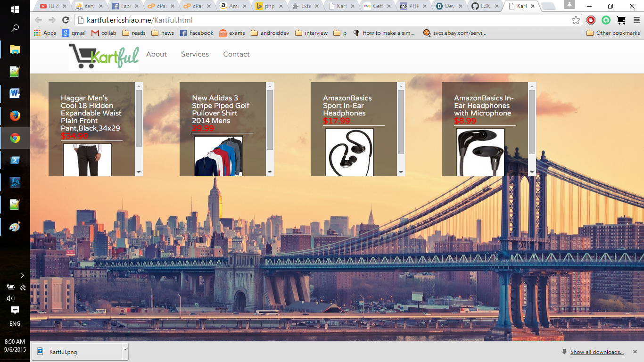This screenshot has width=644, height=362.
Task: Open a new tab with the new-tab button
Action: pyautogui.click(x=548, y=7)
